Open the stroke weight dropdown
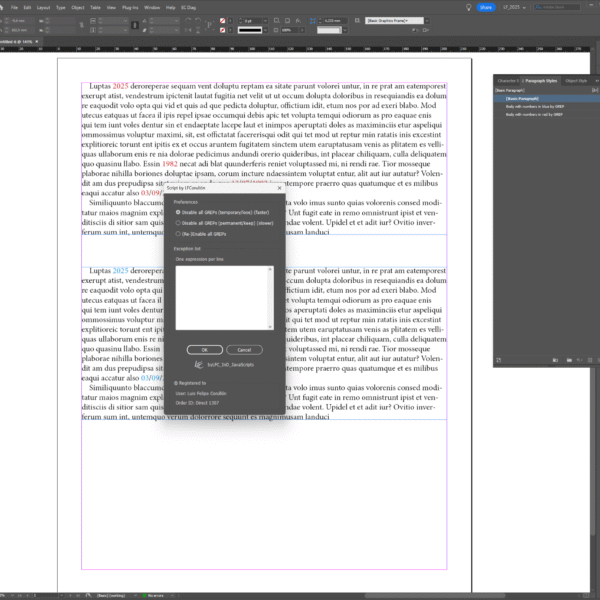Image resolution: width=600 pixels, height=600 pixels. click(265, 21)
